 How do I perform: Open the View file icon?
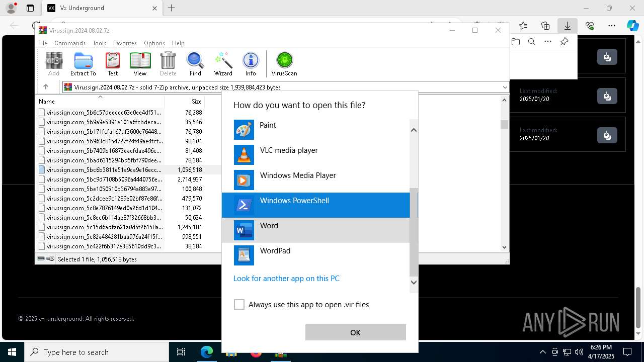[x=140, y=64]
